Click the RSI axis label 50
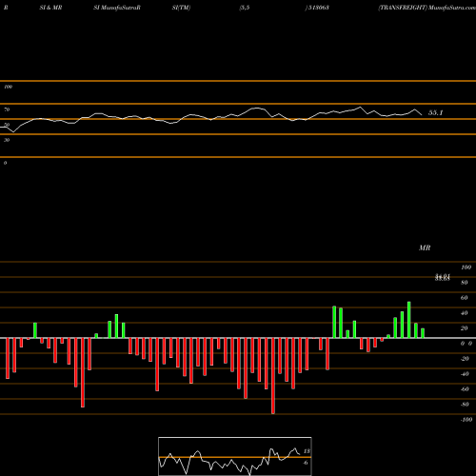Viewport: 476px width, 476px height. pos(7,125)
